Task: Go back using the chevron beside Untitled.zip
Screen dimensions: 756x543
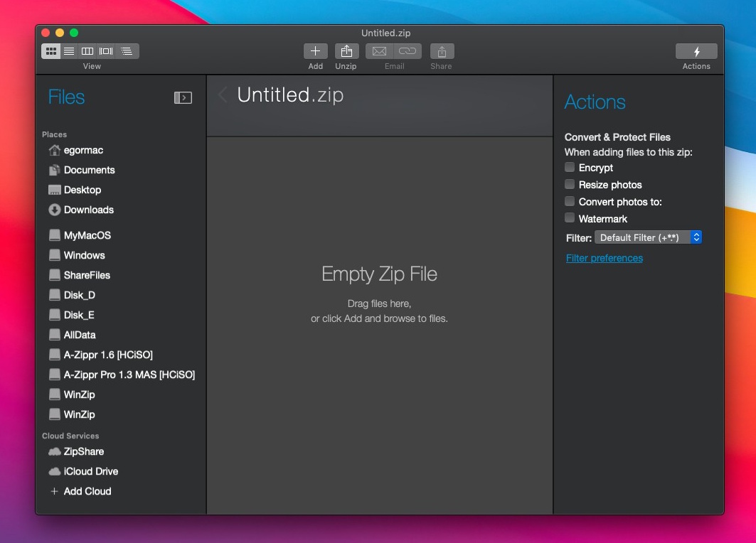Action: tap(223, 95)
